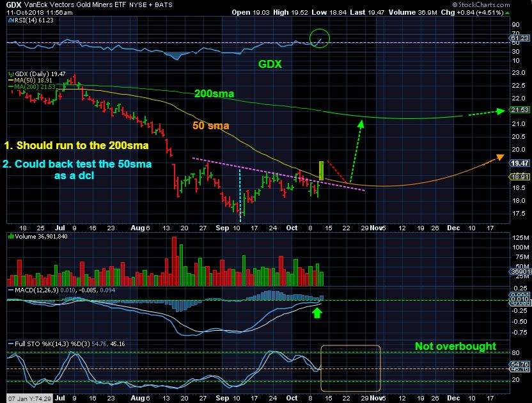Click the MACD legend line marker
Screen dimensions: 532x403
(11, 290)
